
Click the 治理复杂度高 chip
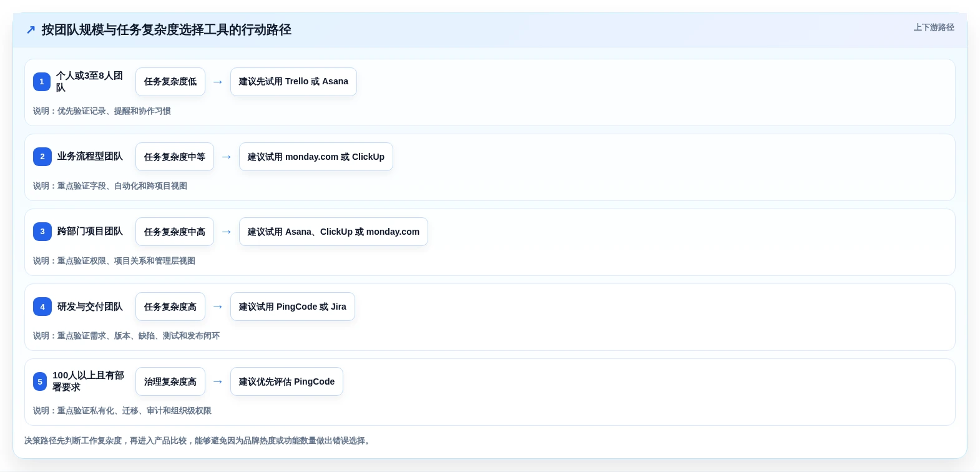point(170,381)
